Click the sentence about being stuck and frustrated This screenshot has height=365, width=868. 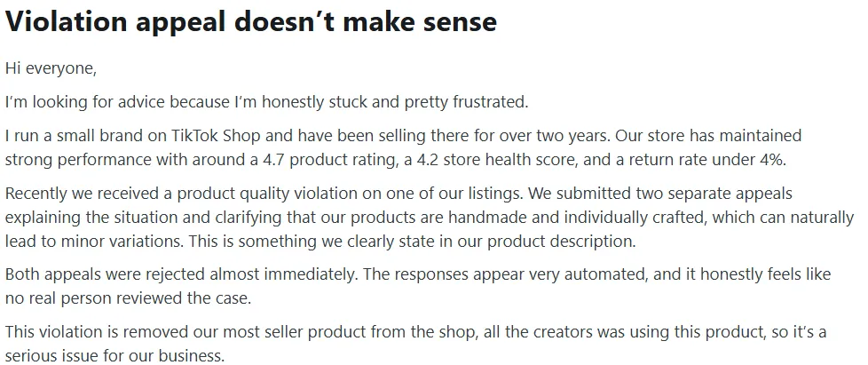[267, 102]
